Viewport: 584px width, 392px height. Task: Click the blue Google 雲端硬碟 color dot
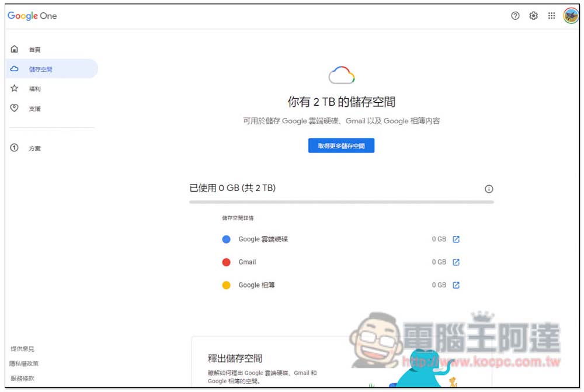click(x=226, y=239)
